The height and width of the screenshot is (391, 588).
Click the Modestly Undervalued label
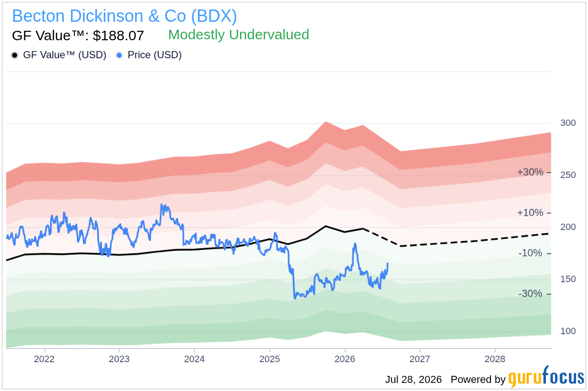tap(239, 35)
